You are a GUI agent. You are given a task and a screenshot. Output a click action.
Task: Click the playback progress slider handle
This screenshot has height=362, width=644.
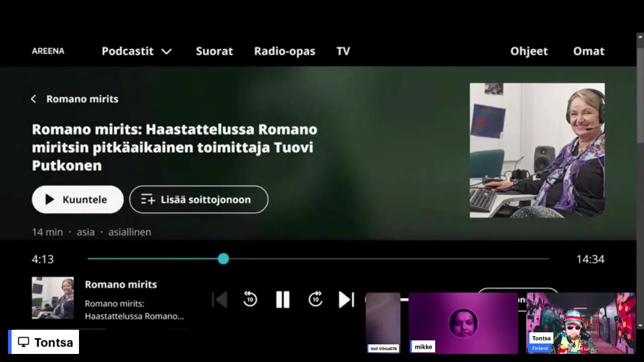tap(223, 259)
